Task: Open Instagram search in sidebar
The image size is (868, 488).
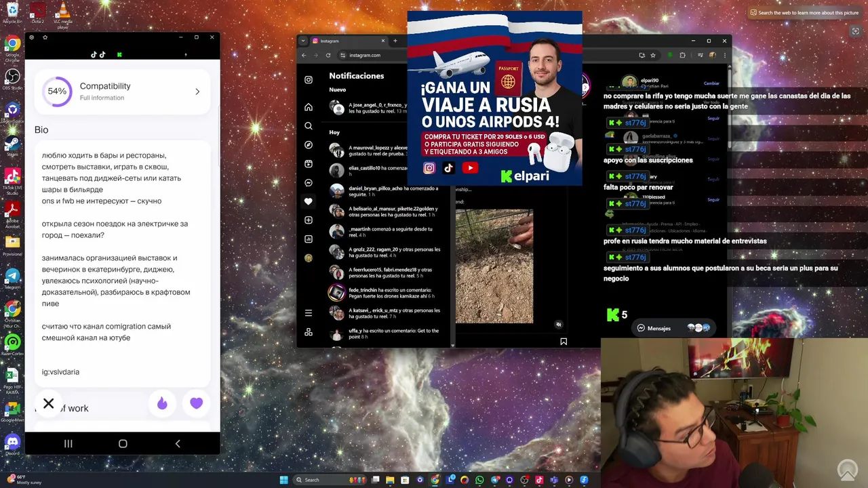Action: click(x=309, y=126)
